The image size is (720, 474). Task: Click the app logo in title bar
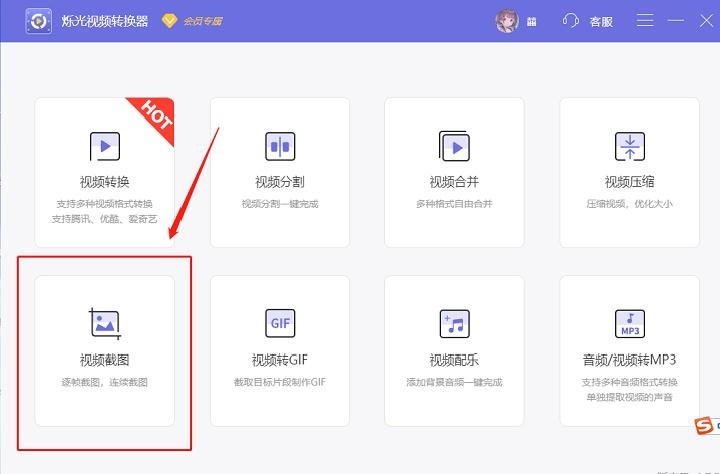click(x=39, y=21)
